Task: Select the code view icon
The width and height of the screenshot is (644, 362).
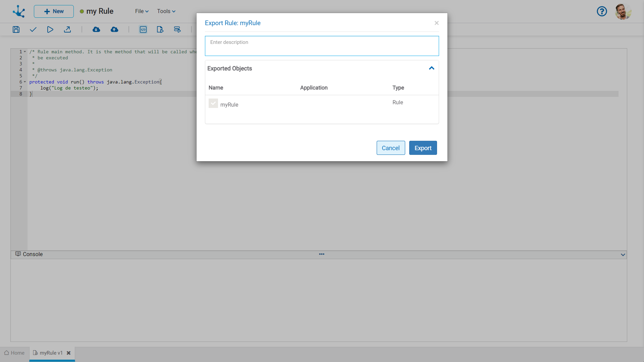Action: (x=143, y=29)
